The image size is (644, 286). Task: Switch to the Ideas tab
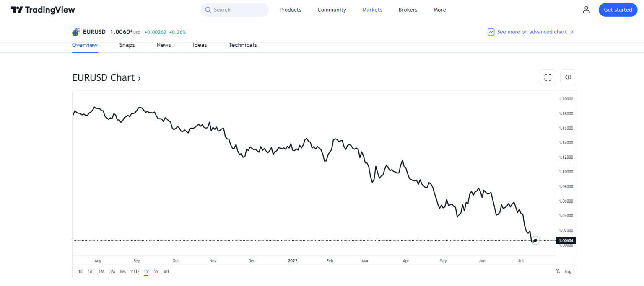pos(200,45)
